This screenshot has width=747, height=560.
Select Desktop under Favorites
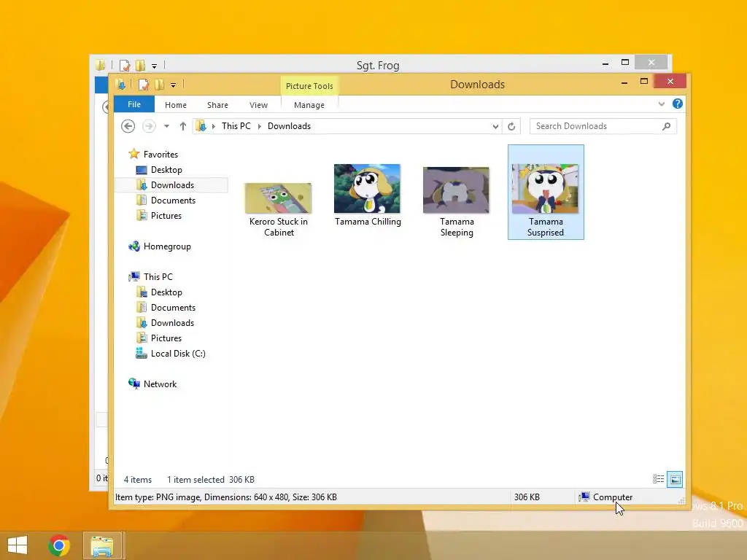click(166, 169)
